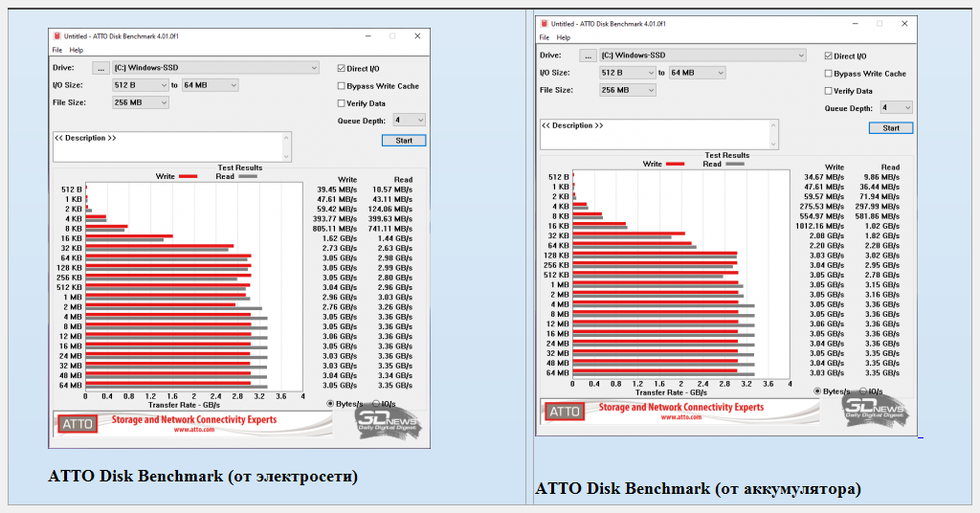
Task: Click Test Results heading in right window
Action: (x=727, y=155)
